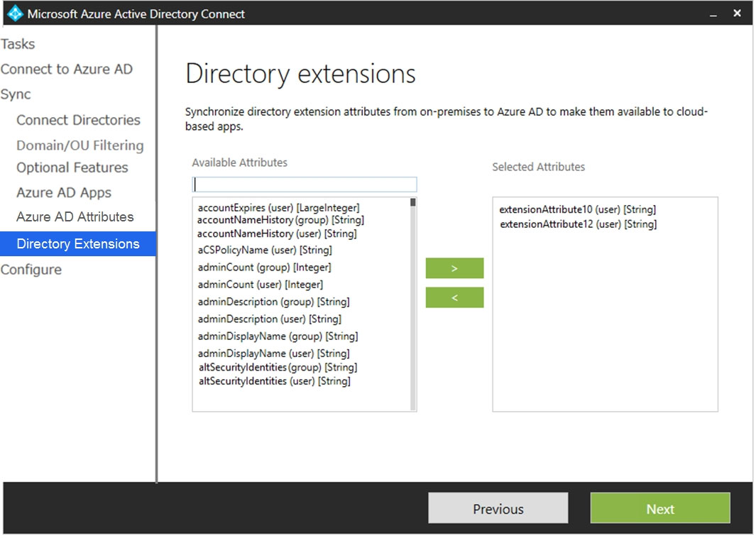Select aCSPolicyName (user) [String]
Screen dimensions: 756x538
265,251
